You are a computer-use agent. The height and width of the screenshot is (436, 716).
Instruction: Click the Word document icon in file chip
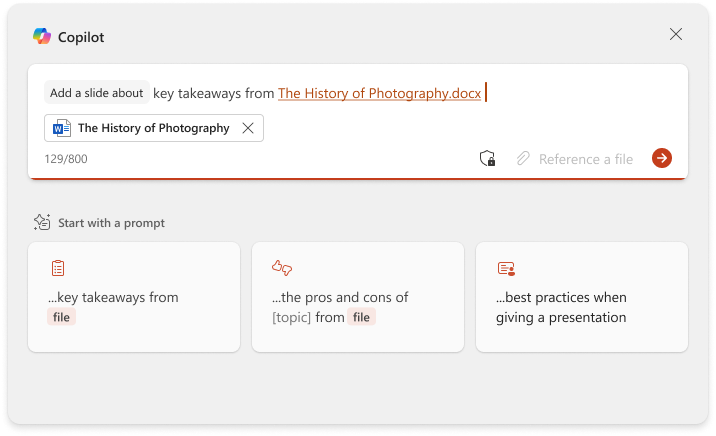(62, 128)
